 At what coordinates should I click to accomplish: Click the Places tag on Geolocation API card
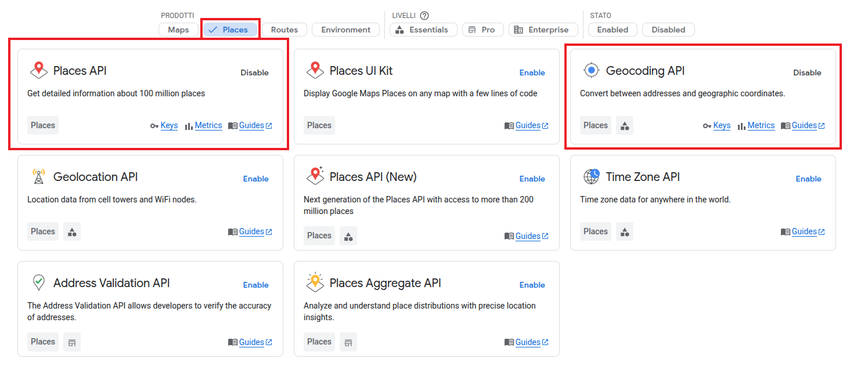(43, 231)
